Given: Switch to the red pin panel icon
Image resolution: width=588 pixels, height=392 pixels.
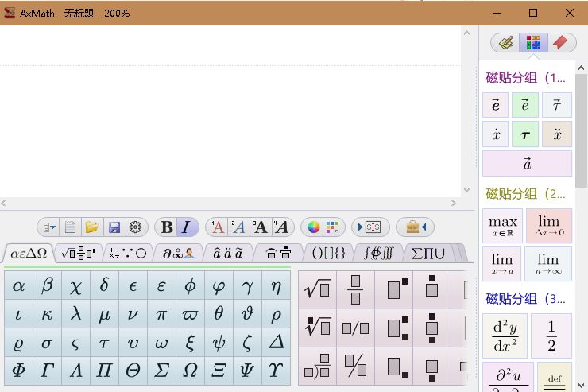Looking at the screenshot, I should [561, 42].
